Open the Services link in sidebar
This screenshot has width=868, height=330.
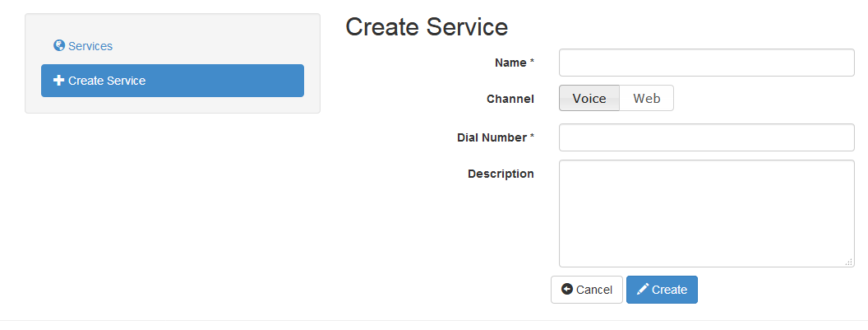tap(90, 46)
